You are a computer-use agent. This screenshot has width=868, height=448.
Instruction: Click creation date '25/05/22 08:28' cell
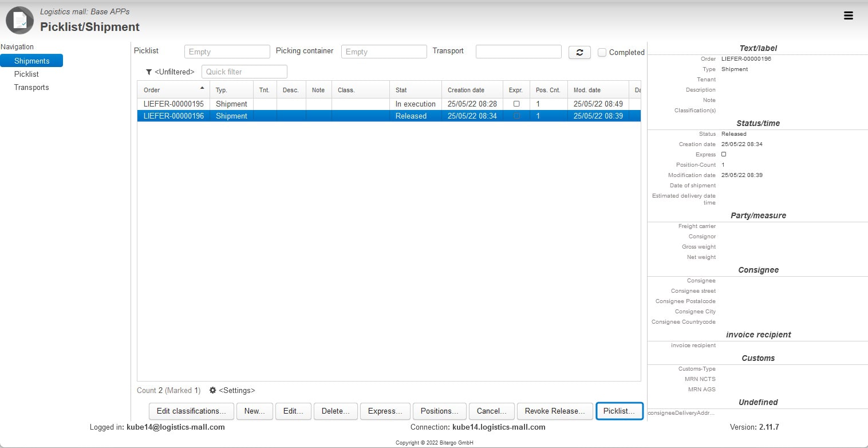tap(472, 104)
